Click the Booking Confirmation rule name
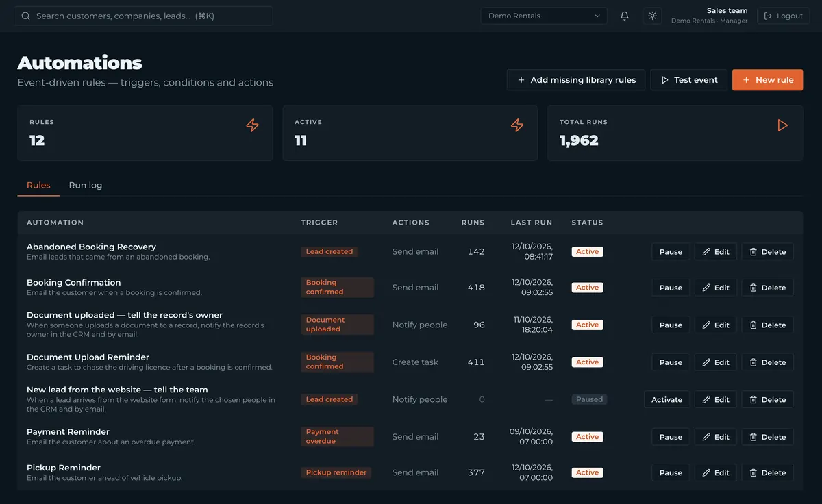Image resolution: width=822 pixels, height=504 pixels. (x=73, y=282)
